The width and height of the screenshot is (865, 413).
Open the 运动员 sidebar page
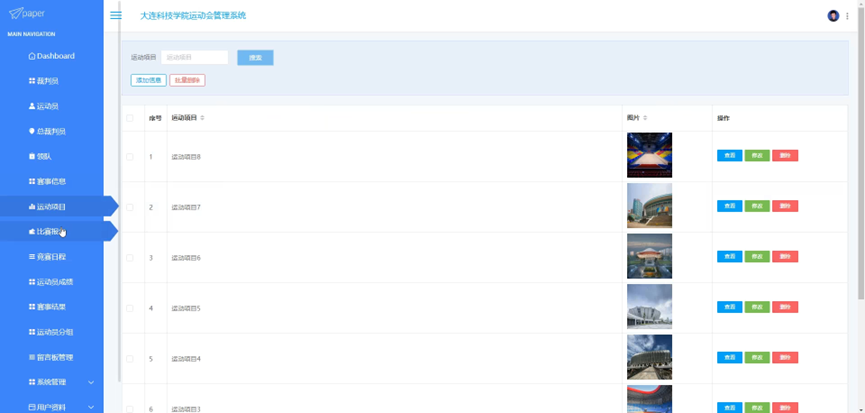[44, 106]
